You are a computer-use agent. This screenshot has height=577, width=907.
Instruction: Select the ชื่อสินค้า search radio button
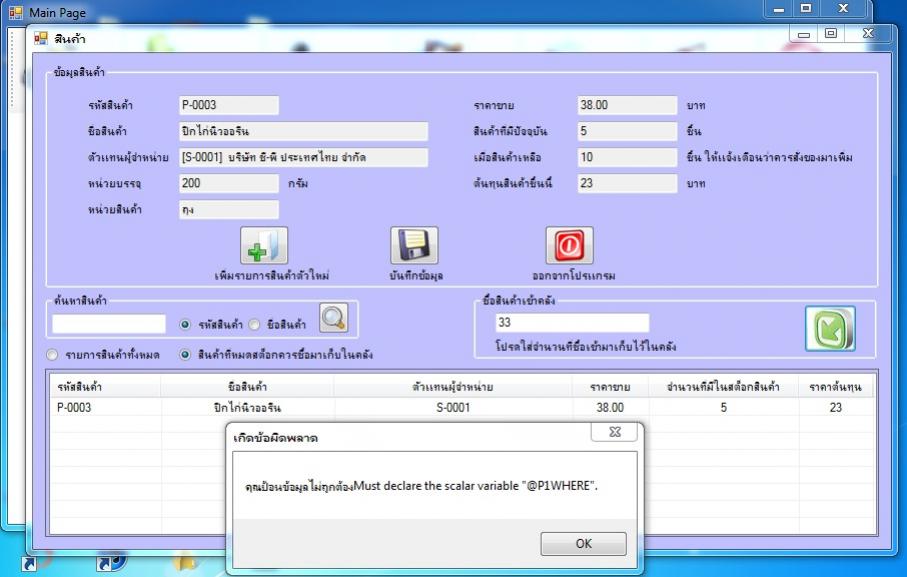coord(255,325)
